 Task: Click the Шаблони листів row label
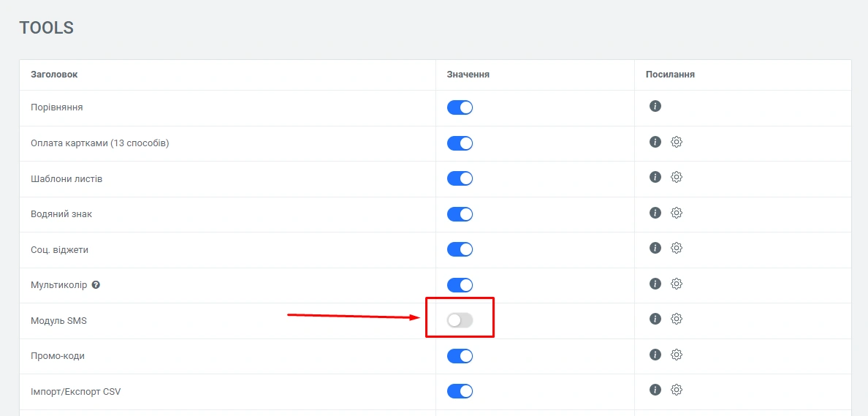pos(66,179)
